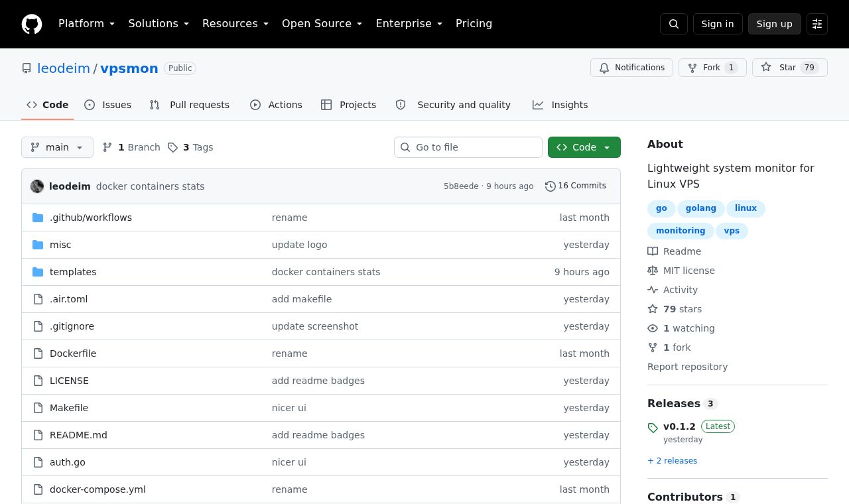Open the green Code dropdown button
This screenshot has height=504, width=849.
[x=584, y=147]
